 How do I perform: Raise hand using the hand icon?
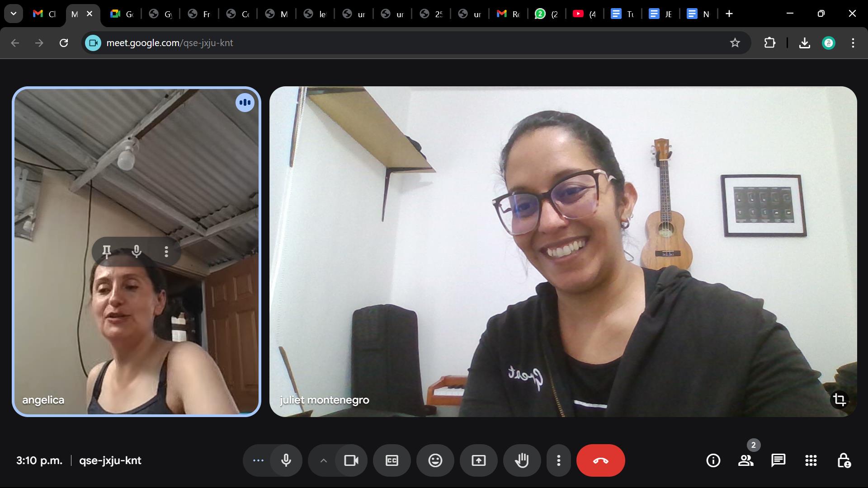(522, 460)
